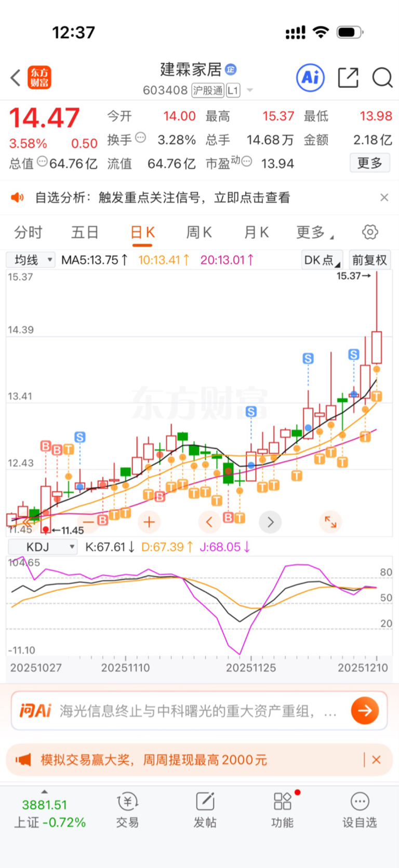Tap the 15.37 high price label
Screen dimensions: 399x868
354,276
